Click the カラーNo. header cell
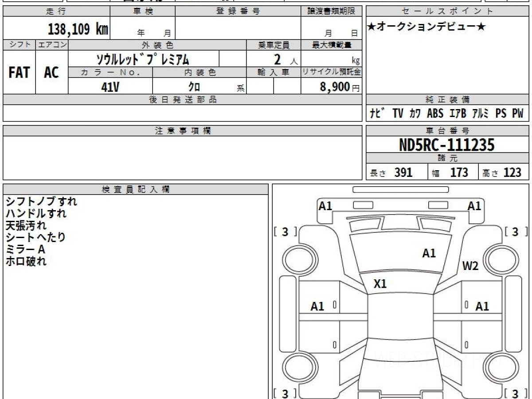 coord(110,72)
